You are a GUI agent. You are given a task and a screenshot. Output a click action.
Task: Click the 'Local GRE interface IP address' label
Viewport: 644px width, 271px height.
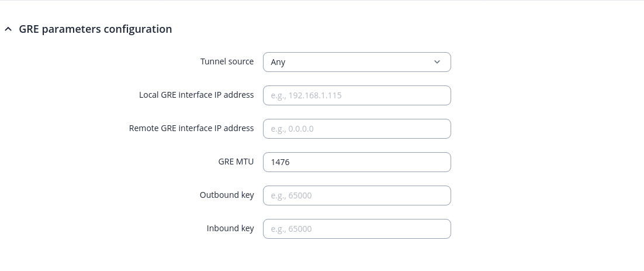[196, 95]
